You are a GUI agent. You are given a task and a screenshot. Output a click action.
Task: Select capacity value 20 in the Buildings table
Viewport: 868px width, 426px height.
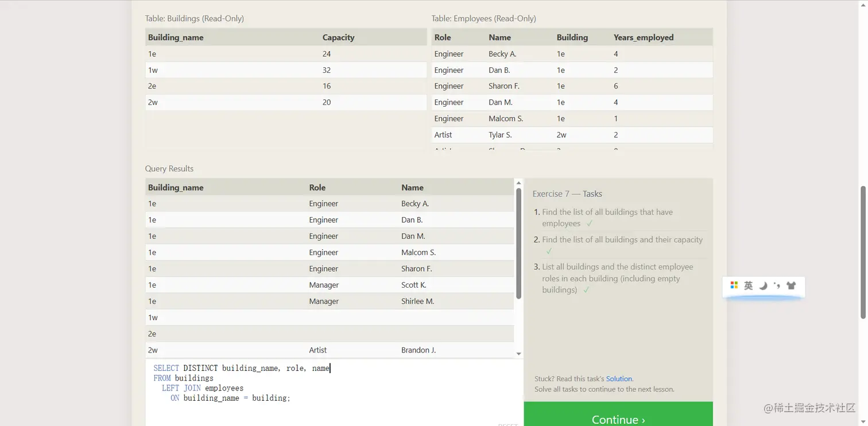pyautogui.click(x=327, y=102)
